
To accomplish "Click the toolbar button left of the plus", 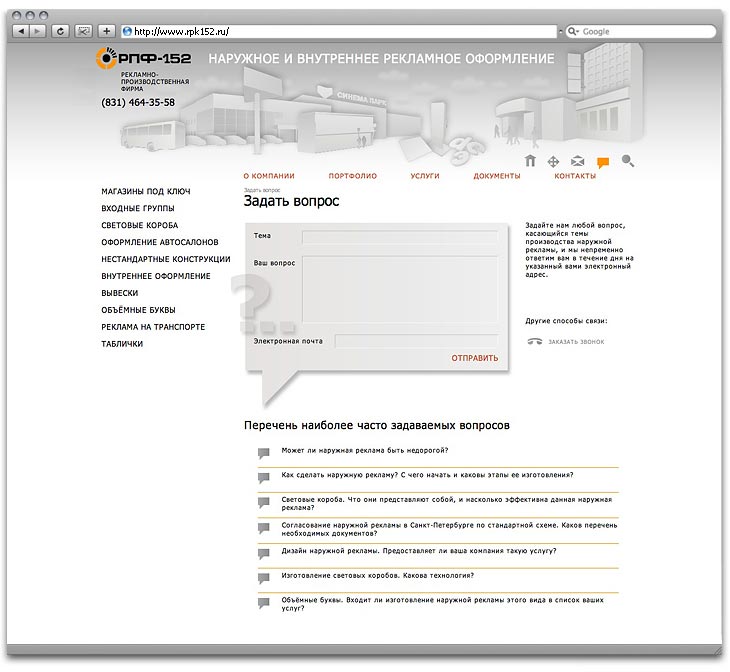I will click(x=83, y=31).
